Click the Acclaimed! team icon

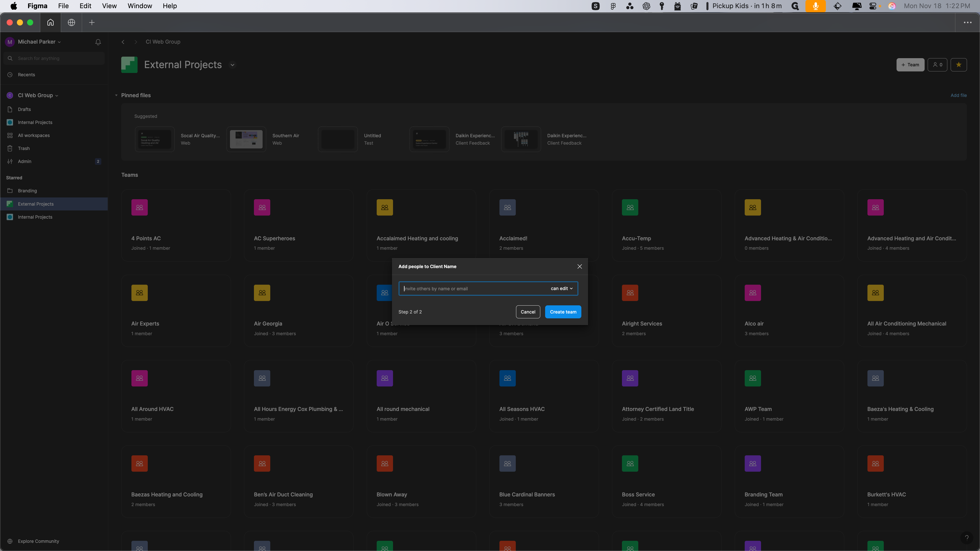pos(507,207)
